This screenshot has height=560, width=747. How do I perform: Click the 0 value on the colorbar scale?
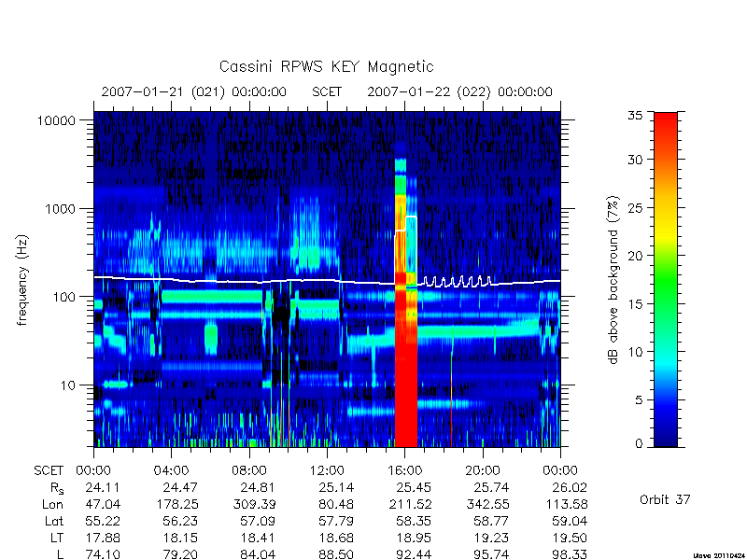click(x=639, y=444)
